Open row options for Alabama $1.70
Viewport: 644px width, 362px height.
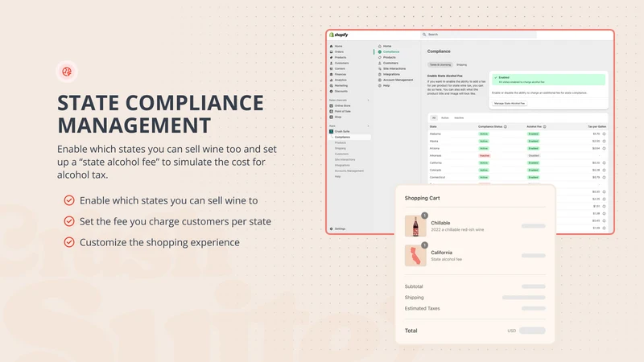pos(605,134)
